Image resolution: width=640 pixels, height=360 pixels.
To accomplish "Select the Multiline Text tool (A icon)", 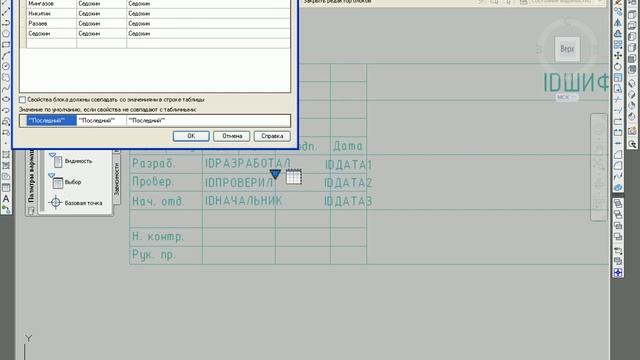I will 6,198.
